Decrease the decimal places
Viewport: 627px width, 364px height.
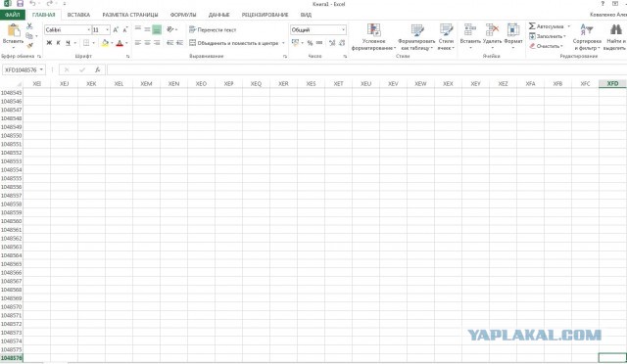[342, 43]
